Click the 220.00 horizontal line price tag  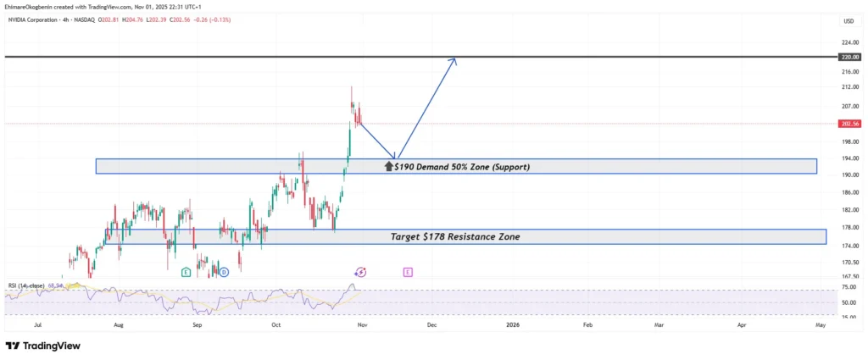click(x=849, y=57)
